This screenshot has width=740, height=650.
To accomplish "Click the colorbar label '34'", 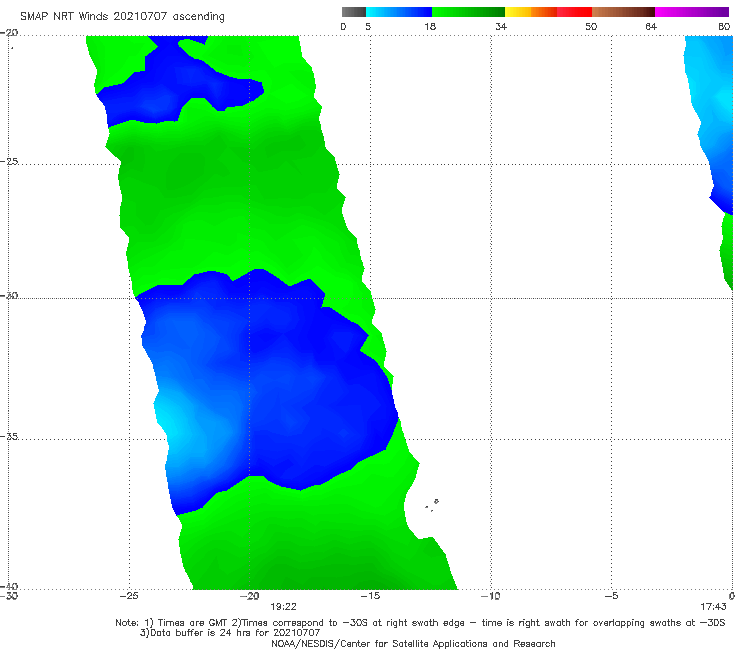I will [x=501, y=27].
